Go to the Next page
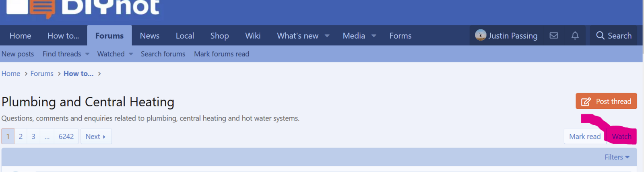 pos(96,136)
